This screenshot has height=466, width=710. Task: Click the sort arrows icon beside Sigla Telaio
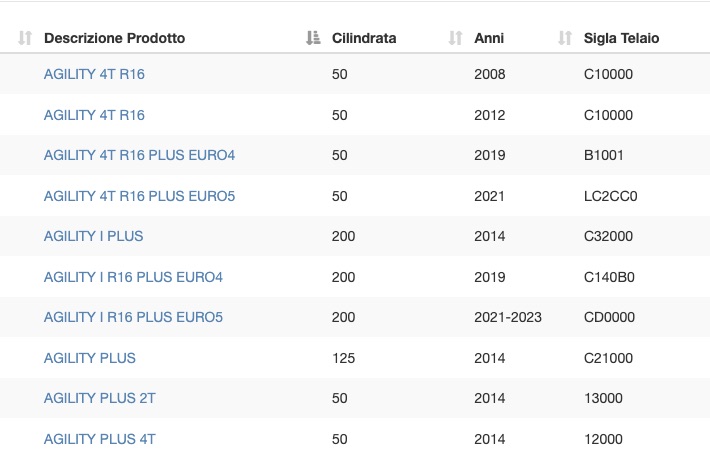[565, 38]
